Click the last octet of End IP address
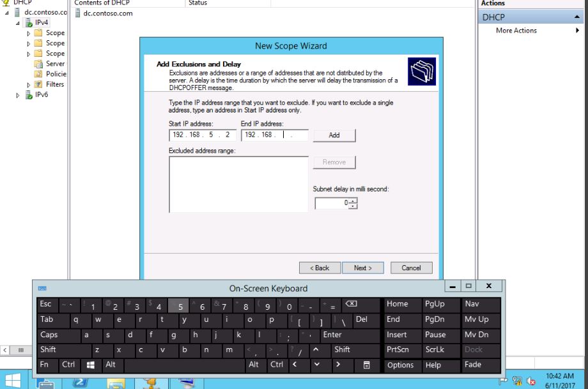The width and height of the screenshot is (588, 389). click(299, 135)
